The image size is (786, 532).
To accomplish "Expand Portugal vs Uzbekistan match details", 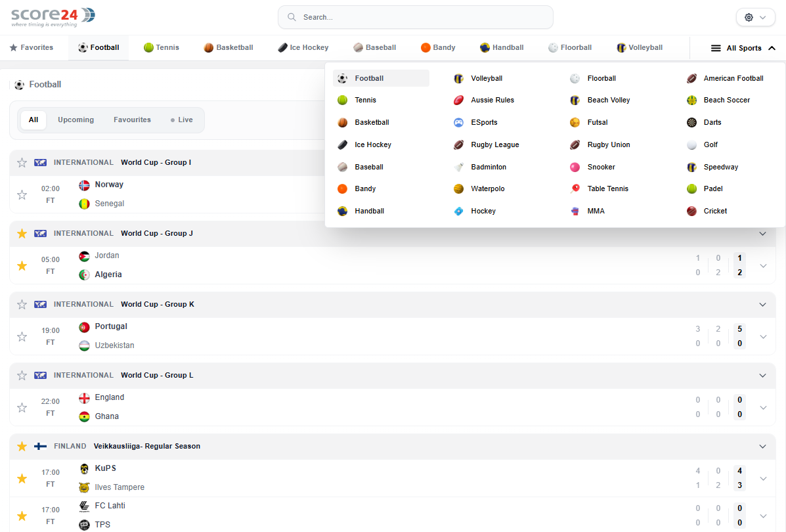I will (763, 336).
